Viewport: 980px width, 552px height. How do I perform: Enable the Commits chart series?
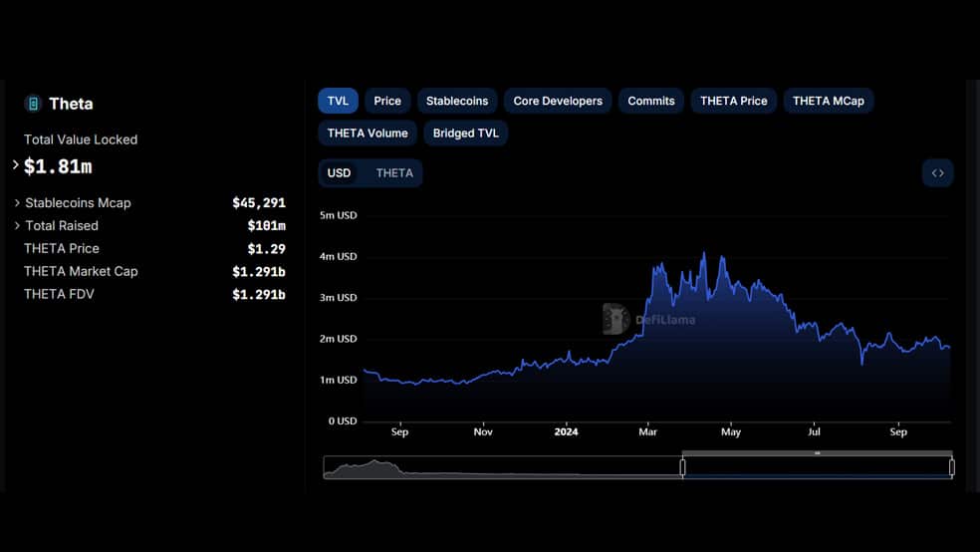(651, 101)
